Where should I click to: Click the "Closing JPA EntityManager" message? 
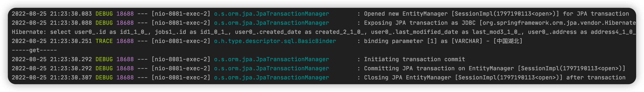coord(407,77)
